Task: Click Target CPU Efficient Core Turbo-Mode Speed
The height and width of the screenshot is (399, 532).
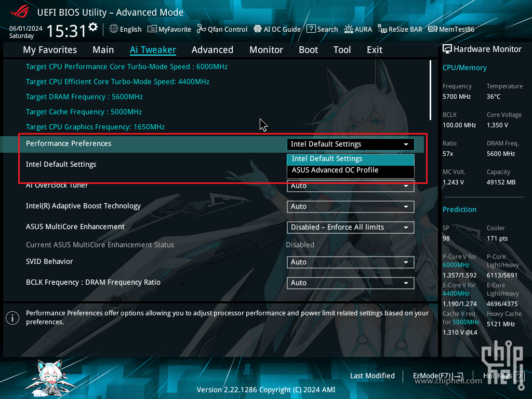Action: pos(117,82)
